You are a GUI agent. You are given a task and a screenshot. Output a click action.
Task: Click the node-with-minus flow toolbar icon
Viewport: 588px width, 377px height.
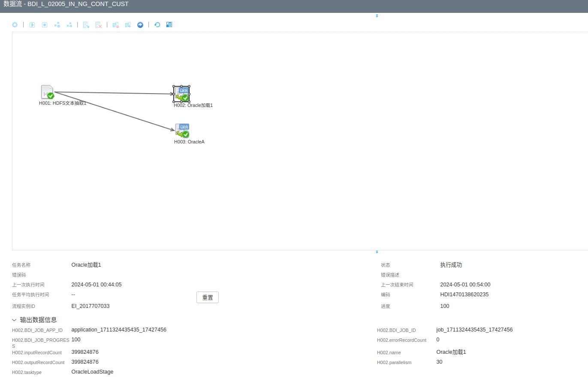point(57,25)
